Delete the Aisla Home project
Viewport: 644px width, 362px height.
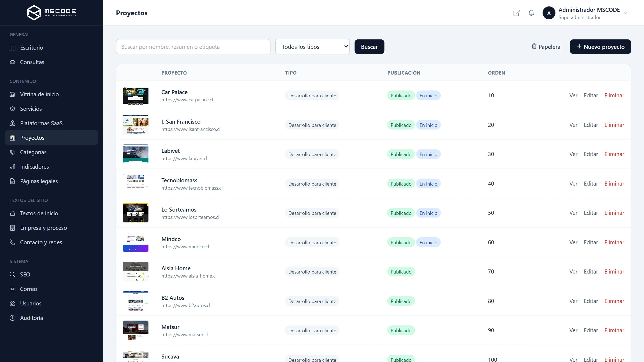point(614,272)
